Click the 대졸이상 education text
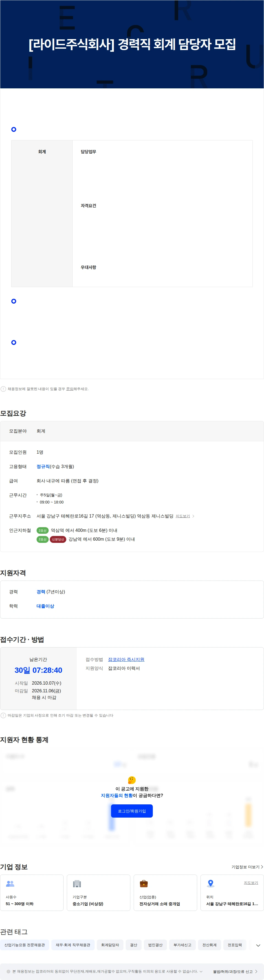This screenshot has height=980, width=264. [x=45, y=606]
